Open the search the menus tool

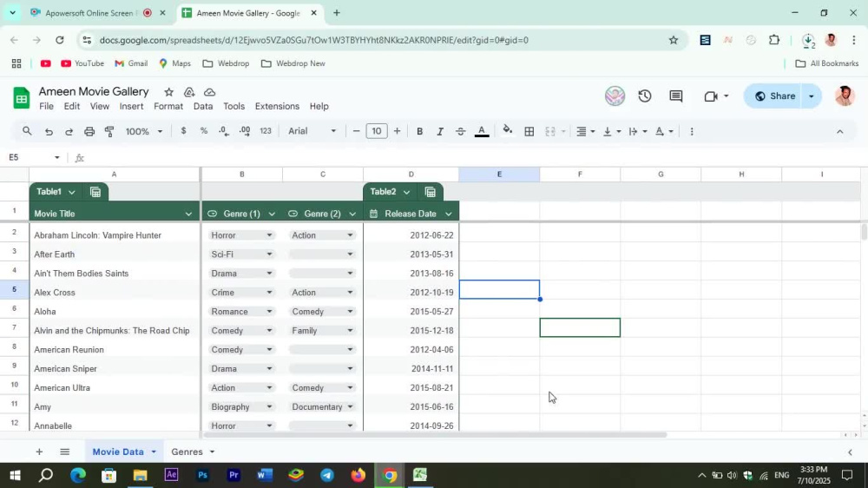click(27, 131)
